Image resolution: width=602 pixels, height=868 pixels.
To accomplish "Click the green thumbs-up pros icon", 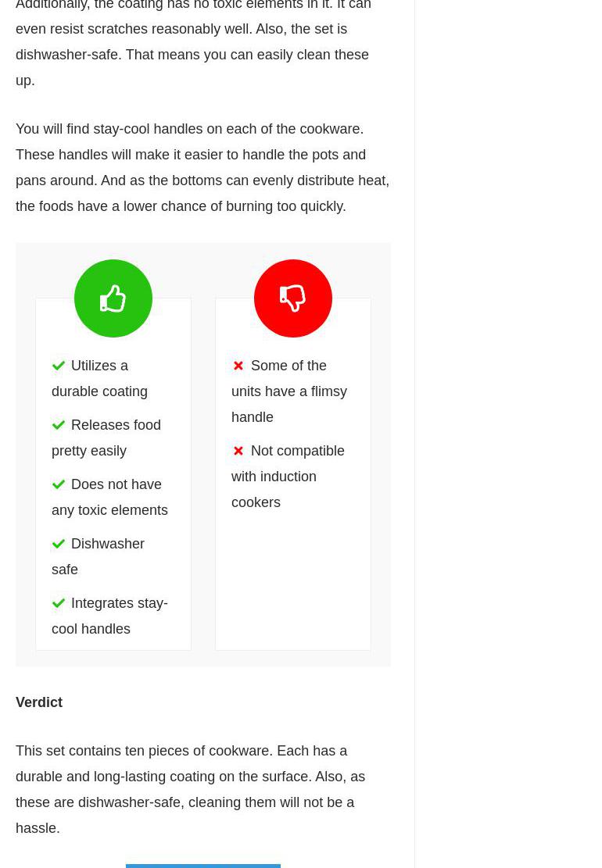I will 113,298.
